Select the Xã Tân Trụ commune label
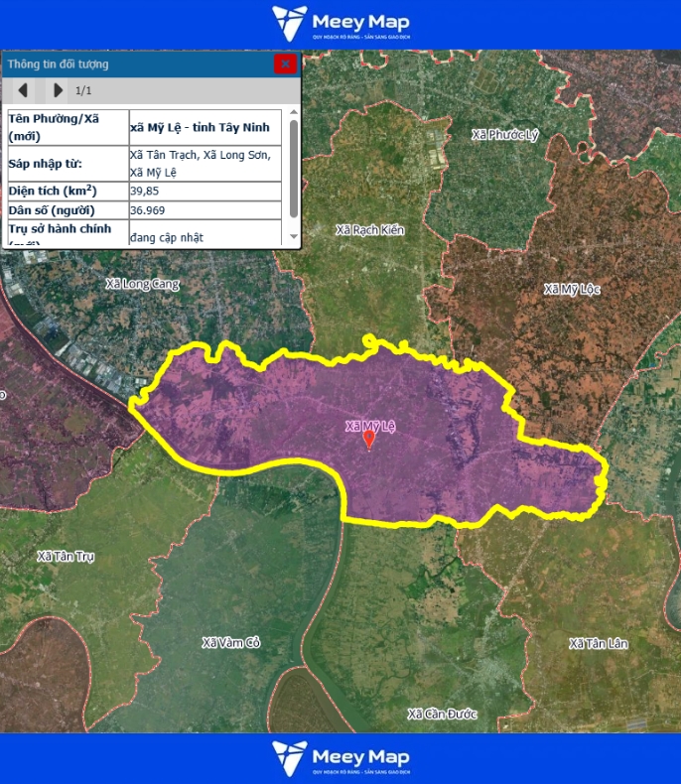 coord(66,557)
